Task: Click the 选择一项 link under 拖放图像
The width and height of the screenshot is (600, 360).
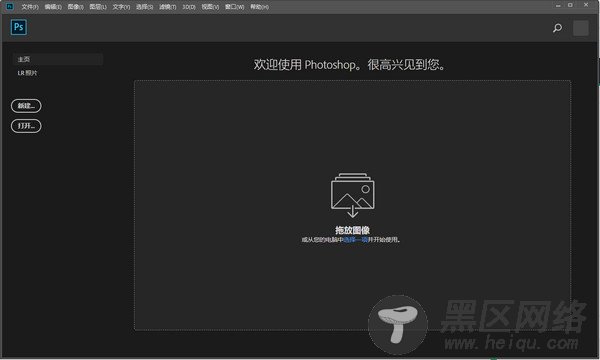Action: coord(355,239)
